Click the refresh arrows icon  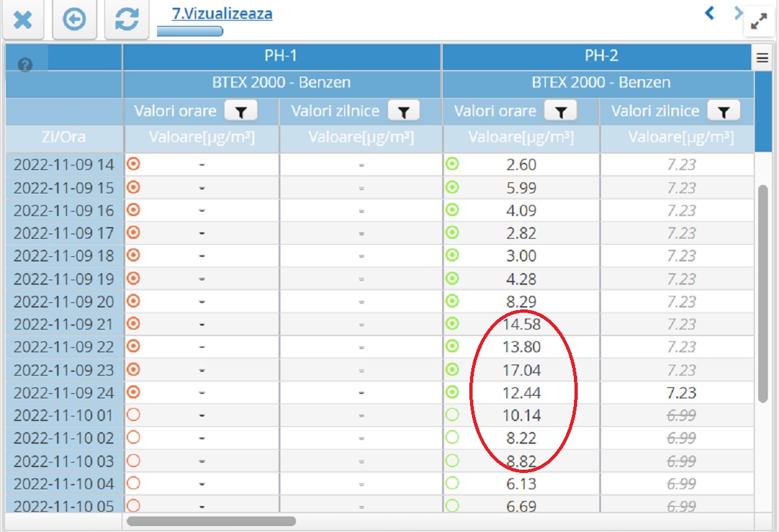tap(127, 19)
